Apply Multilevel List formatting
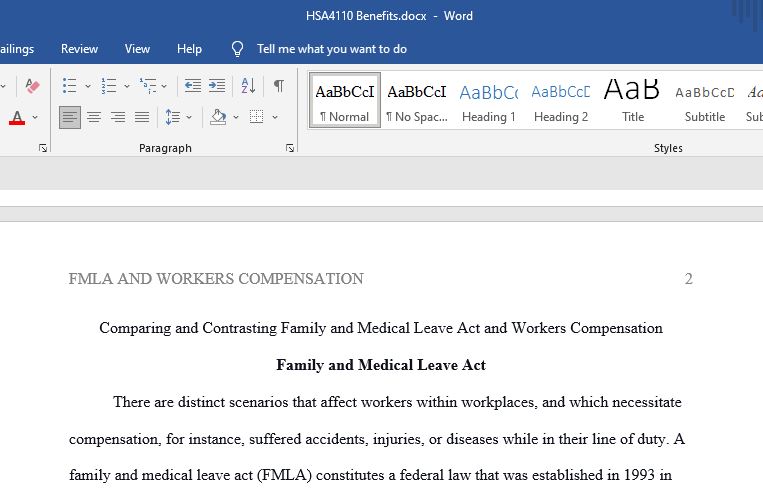 pos(148,86)
